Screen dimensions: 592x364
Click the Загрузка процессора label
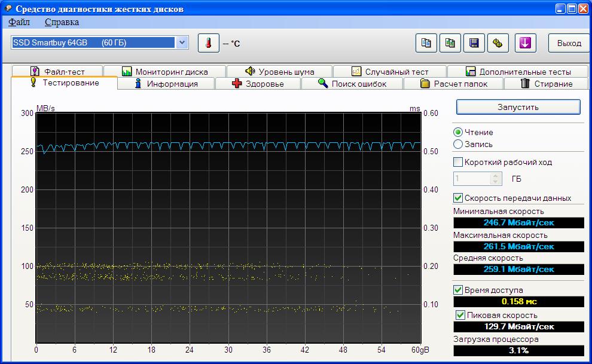click(x=496, y=339)
